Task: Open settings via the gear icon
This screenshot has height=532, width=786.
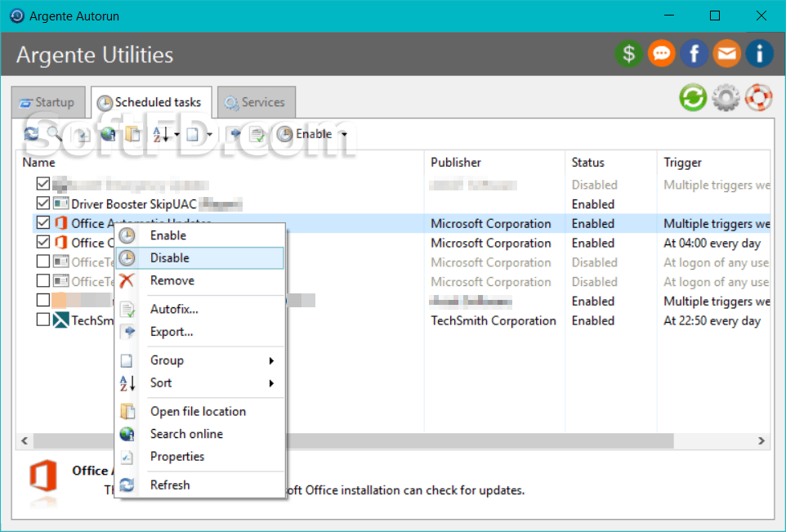Action: click(x=726, y=97)
